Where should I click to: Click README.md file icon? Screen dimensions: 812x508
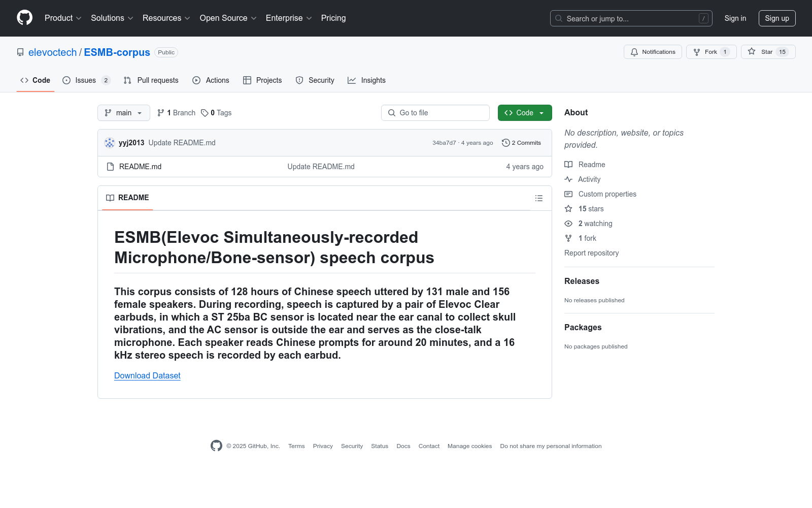pos(110,167)
